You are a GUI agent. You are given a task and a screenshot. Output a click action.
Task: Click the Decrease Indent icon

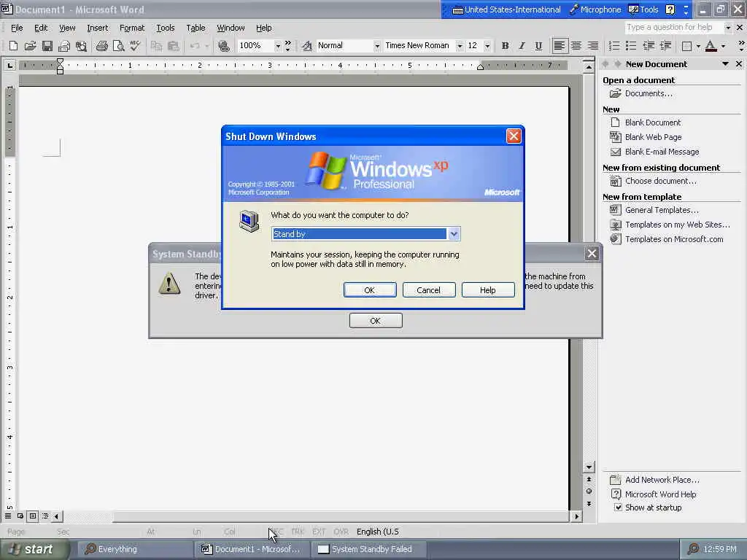(649, 46)
